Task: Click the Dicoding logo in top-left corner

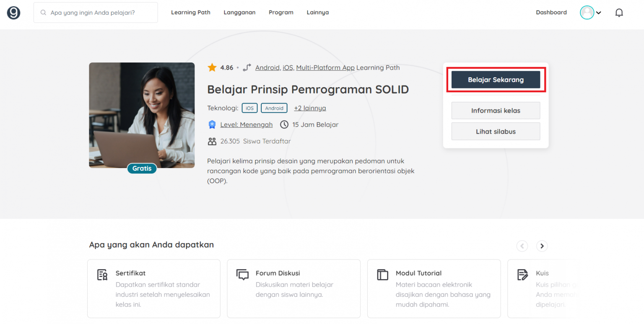Action: [13, 12]
